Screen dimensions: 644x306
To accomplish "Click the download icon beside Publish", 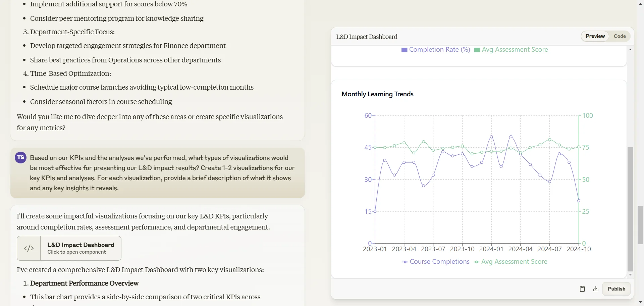I will click(x=596, y=289).
